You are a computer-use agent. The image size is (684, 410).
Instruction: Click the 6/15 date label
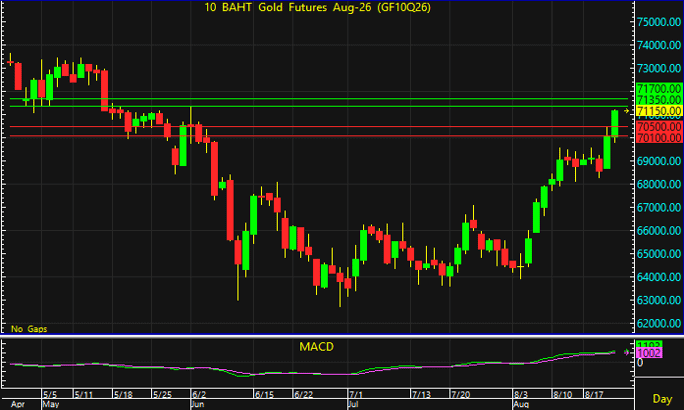click(x=264, y=394)
